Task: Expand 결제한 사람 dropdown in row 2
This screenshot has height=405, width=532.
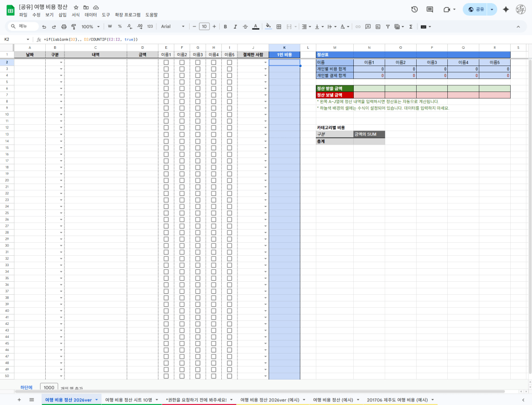Action: [265, 63]
